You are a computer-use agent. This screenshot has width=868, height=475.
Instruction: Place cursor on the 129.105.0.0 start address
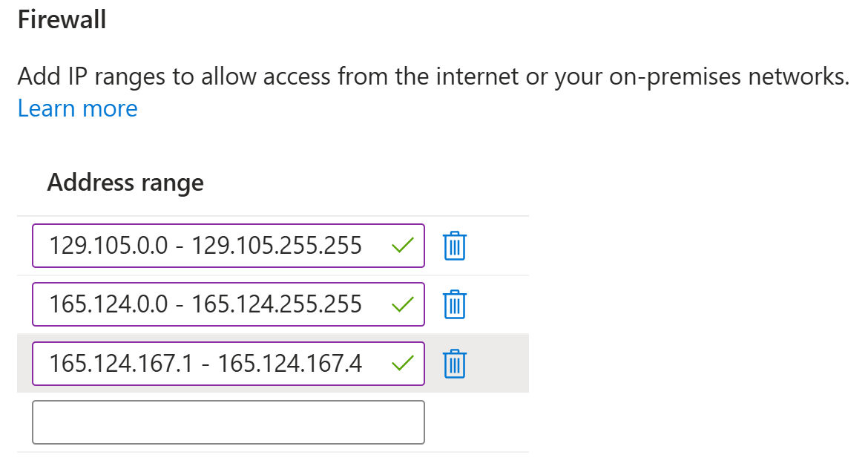pyautogui.click(x=108, y=245)
